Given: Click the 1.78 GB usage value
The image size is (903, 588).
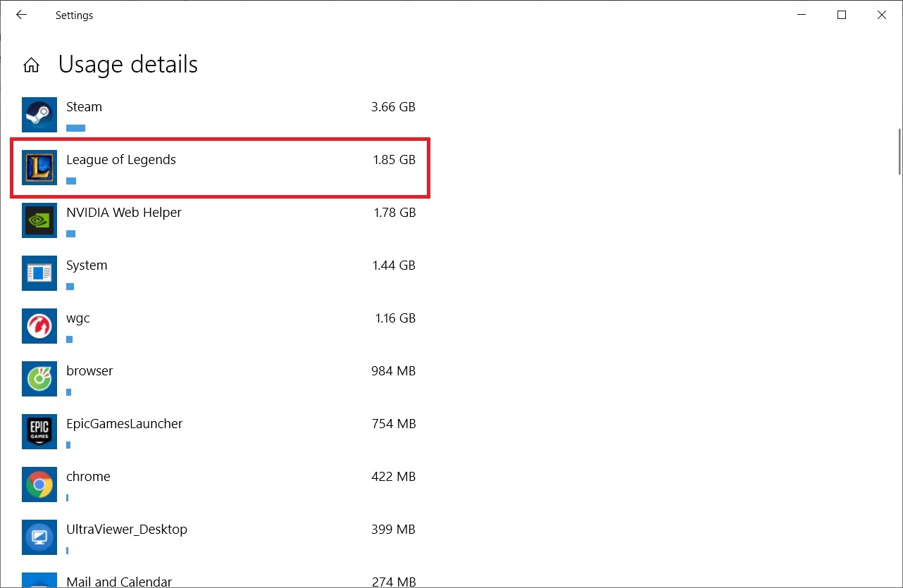Looking at the screenshot, I should click(x=394, y=213).
